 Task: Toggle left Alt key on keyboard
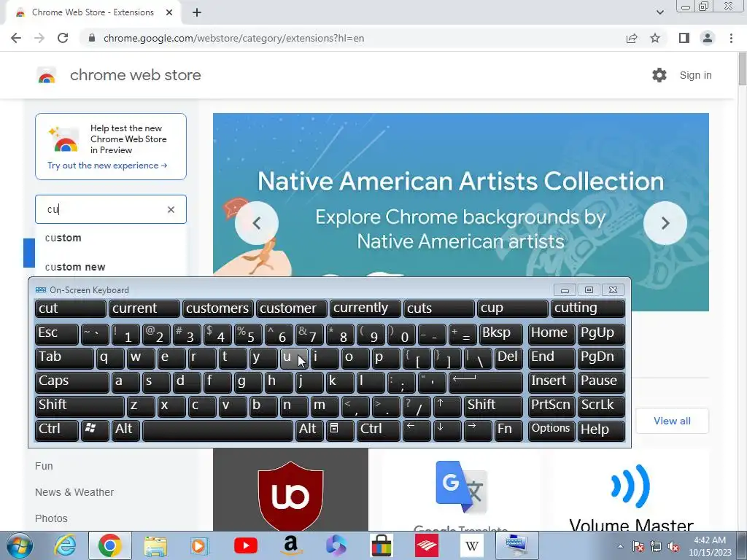click(126, 430)
